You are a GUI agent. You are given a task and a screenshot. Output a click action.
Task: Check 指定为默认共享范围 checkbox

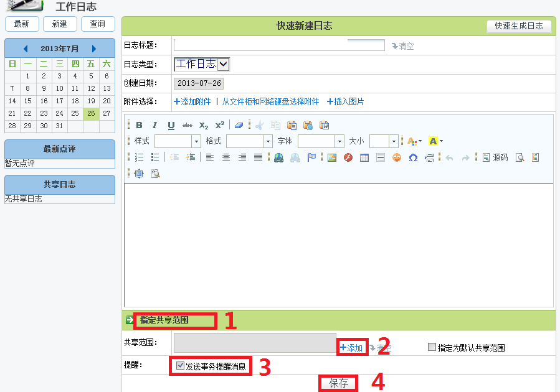(x=432, y=347)
